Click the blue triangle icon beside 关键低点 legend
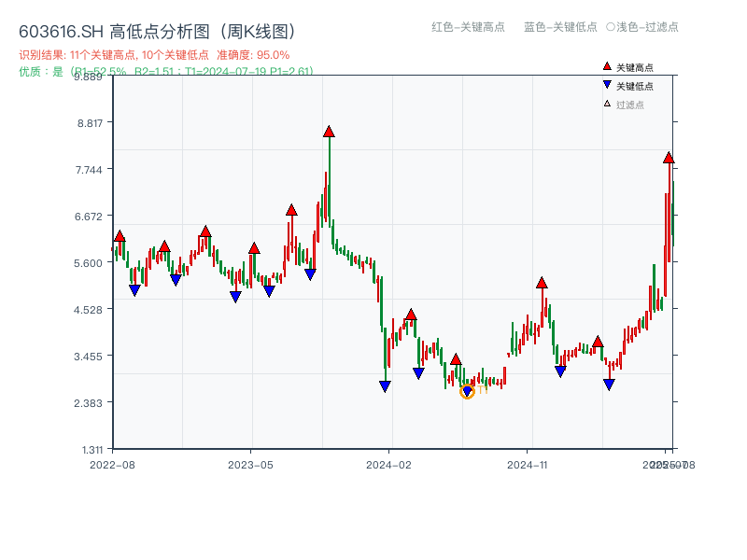Image resolution: width=747 pixels, height=560 pixels. (x=607, y=85)
